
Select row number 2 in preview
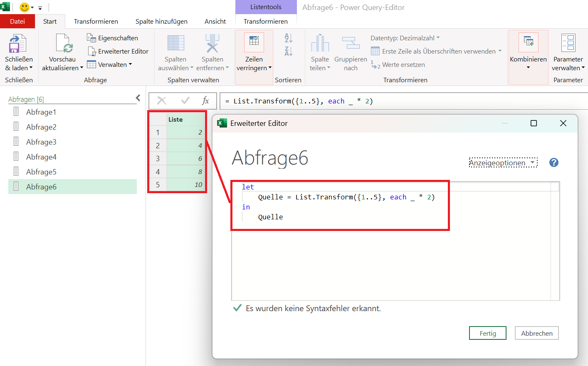(158, 145)
